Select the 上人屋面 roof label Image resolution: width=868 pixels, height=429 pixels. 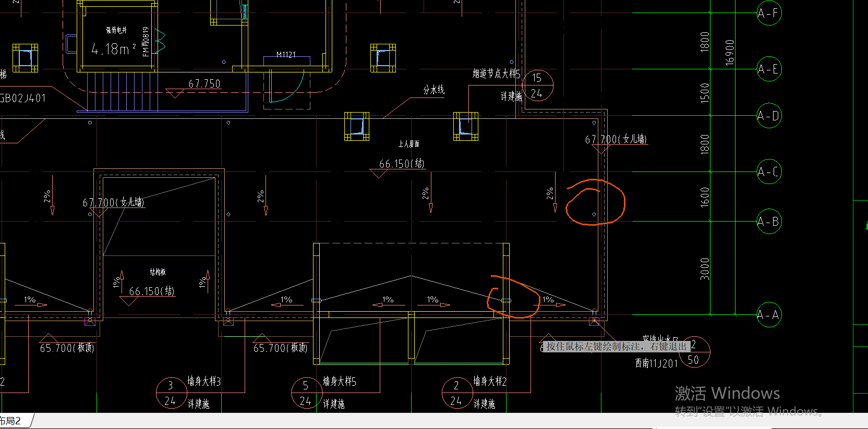pos(409,144)
